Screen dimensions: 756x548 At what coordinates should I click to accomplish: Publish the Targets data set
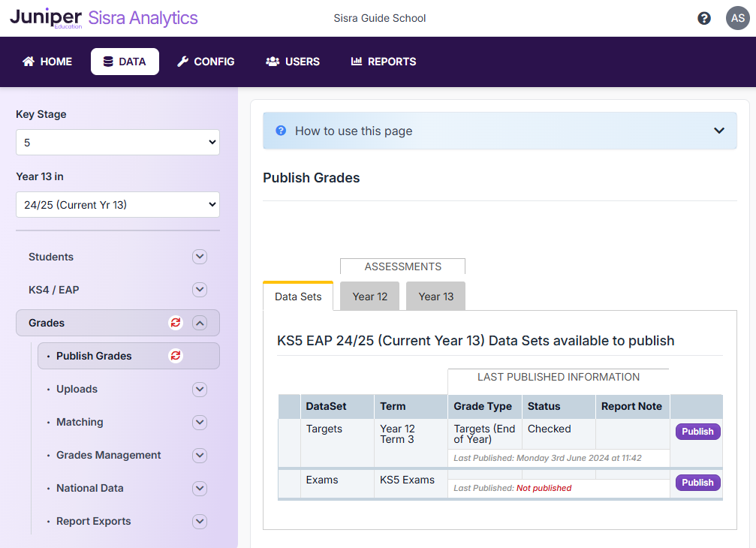click(697, 432)
